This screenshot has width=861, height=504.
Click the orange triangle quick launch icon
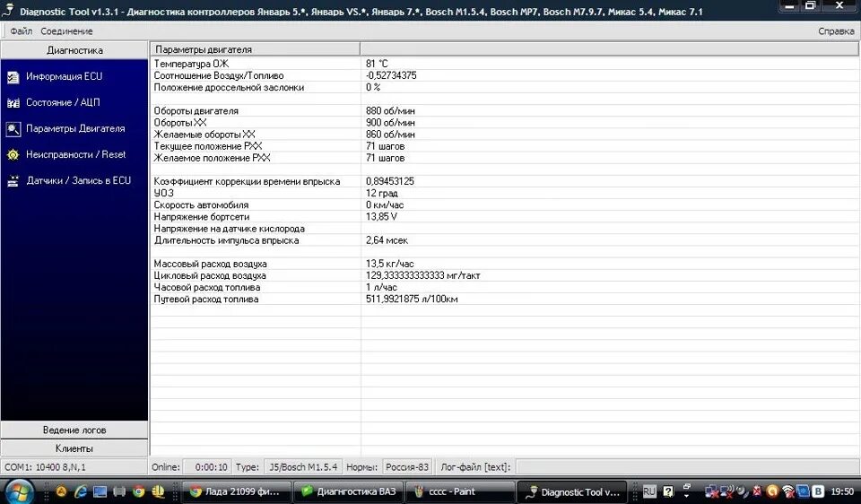click(61, 491)
